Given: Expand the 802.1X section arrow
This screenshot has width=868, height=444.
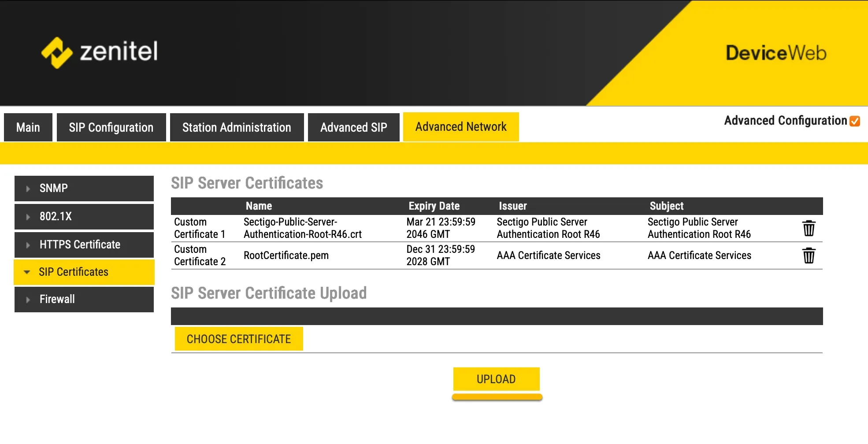Looking at the screenshot, I should point(28,217).
